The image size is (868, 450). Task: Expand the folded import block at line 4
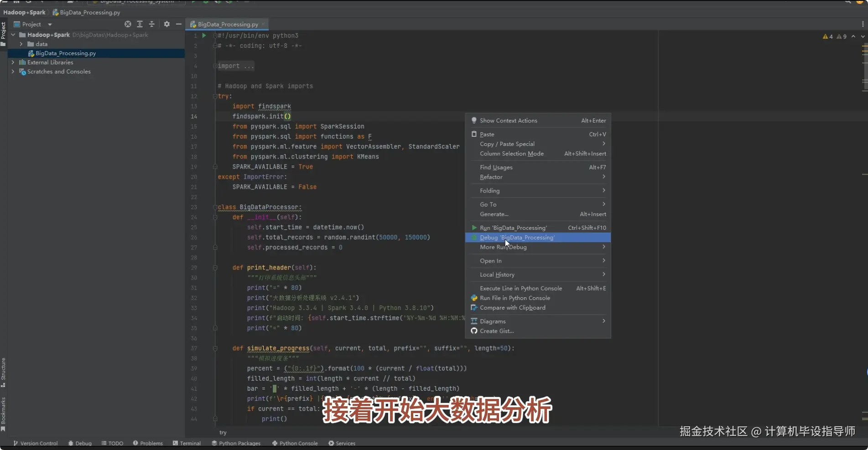pos(215,66)
